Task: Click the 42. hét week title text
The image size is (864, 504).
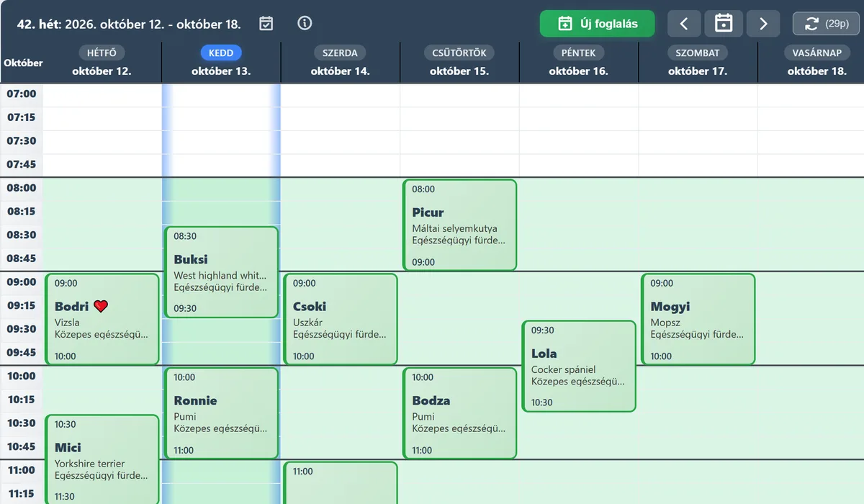Action: [x=129, y=24]
